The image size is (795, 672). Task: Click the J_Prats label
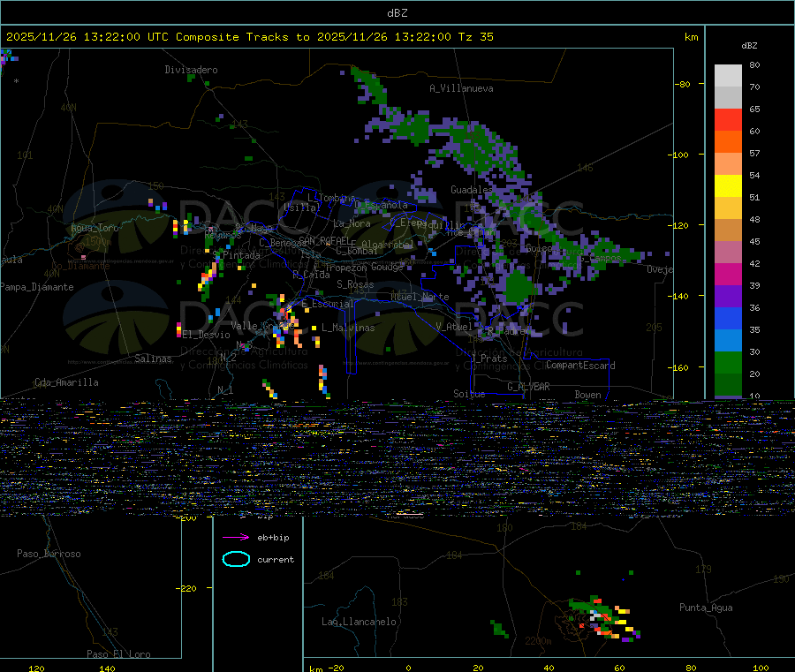(488, 359)
